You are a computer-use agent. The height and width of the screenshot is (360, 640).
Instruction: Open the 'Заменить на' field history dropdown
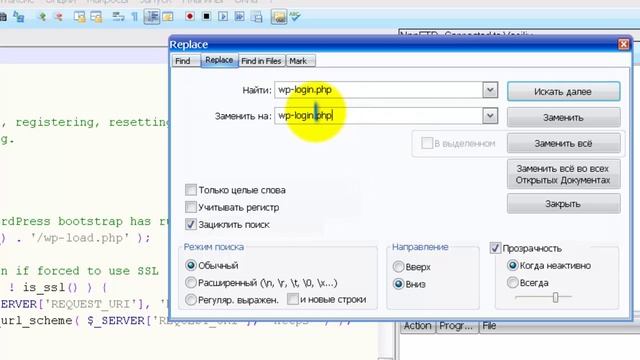coord(490,116)
